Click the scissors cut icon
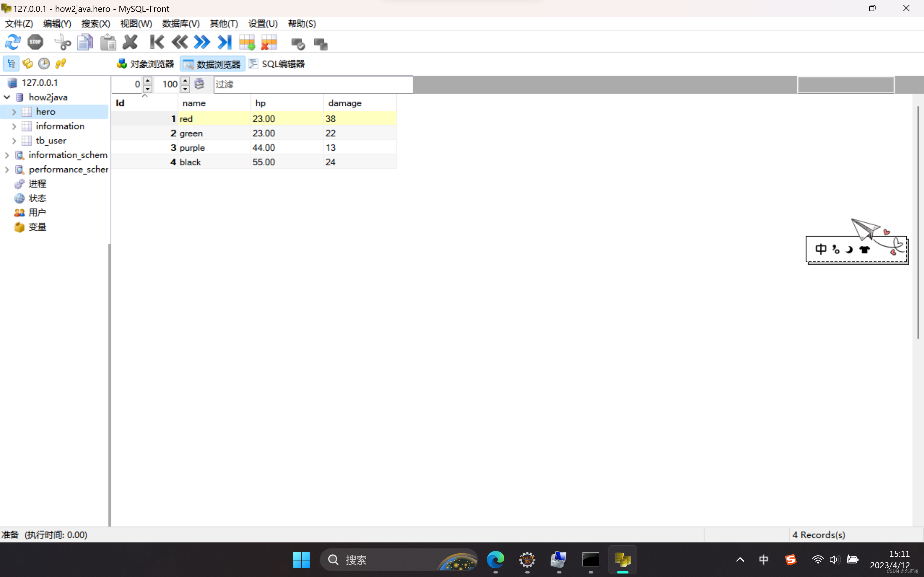The height and width of the screenshot is (577, 924). click(62, 42)
